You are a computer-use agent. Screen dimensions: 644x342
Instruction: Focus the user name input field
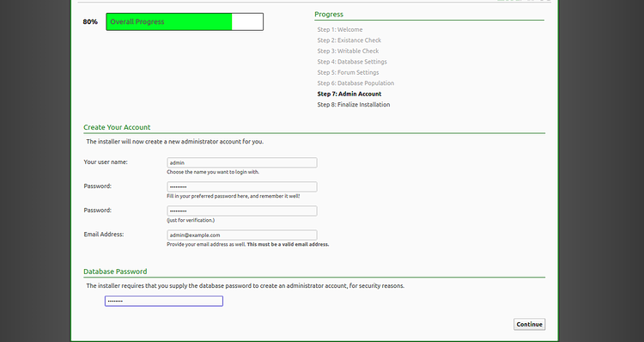point(242,162)
